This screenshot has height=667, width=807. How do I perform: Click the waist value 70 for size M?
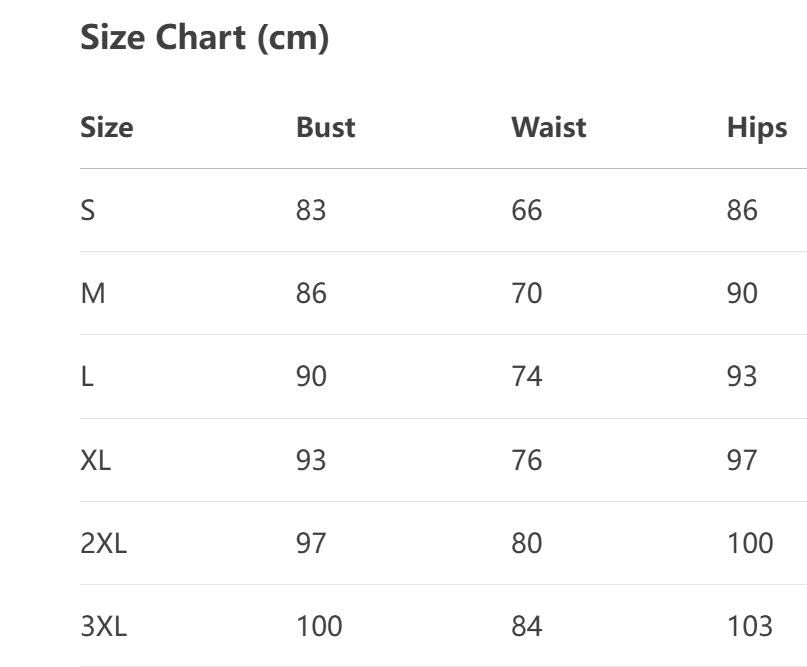[526, 294]
